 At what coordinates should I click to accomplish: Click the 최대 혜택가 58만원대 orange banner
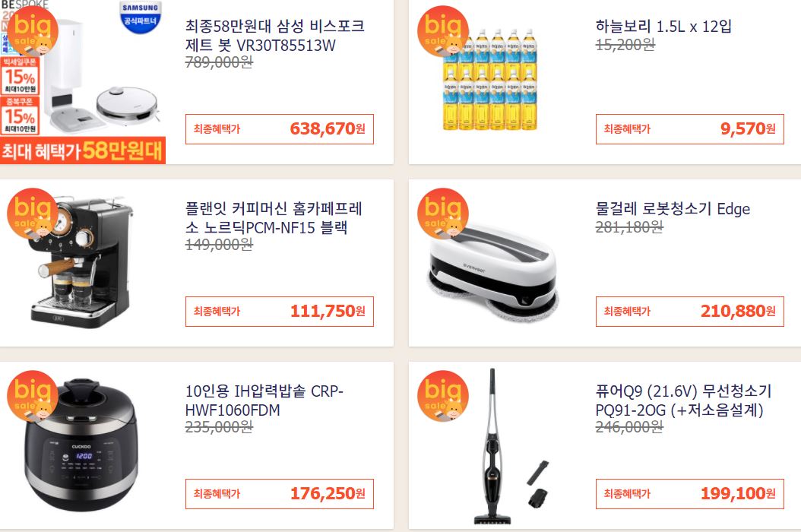(83, 150)
